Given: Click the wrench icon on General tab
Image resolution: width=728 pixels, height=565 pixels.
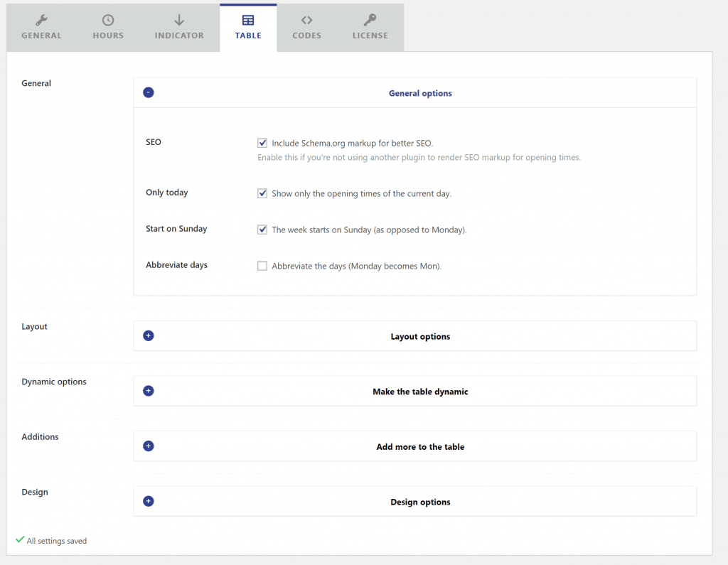Looking at the screenshot, I should (41, 20).
